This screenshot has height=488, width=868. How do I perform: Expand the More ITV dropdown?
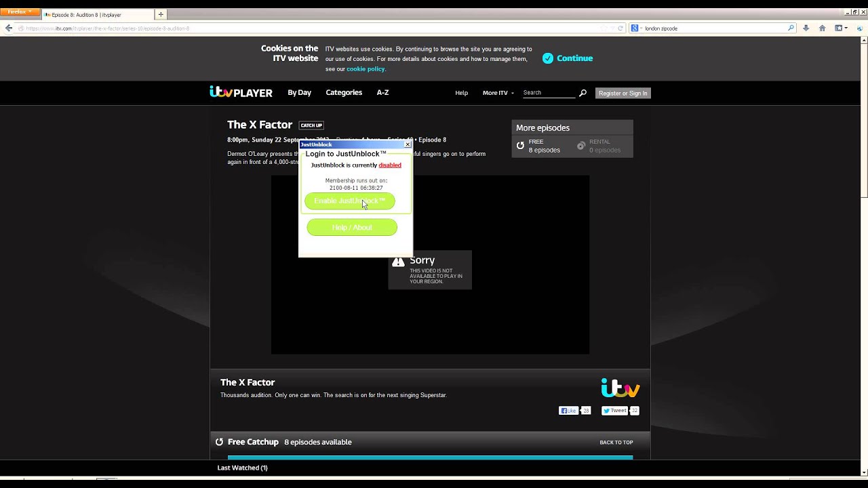[x=498, y=93]
